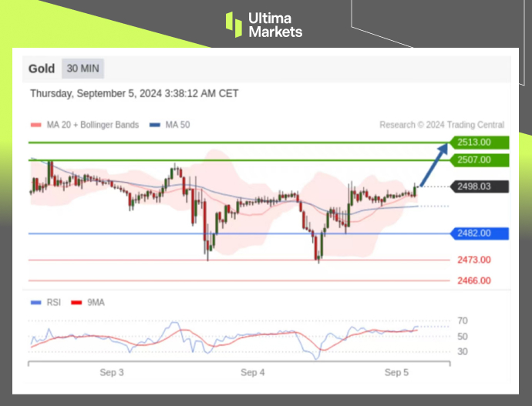
Task: Select the 30 MIN timeframe button
Action: click(82, 69)
